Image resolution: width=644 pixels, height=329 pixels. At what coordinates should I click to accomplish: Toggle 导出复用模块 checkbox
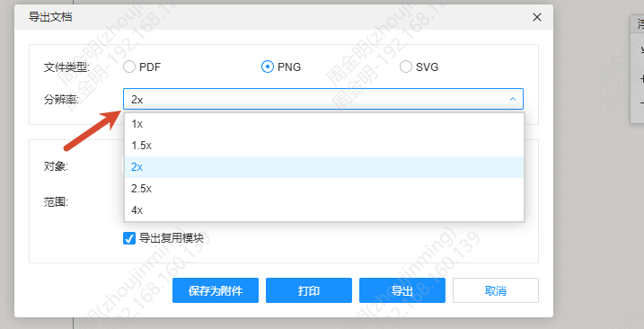tap(129, 238)
